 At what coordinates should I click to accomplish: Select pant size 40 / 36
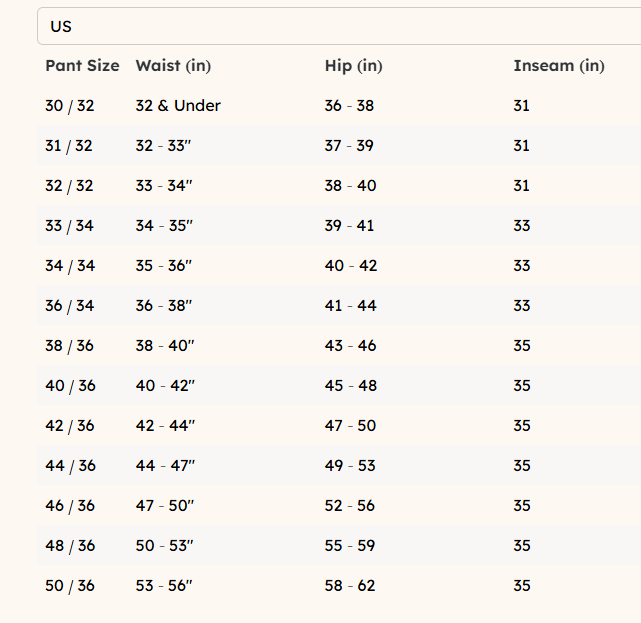69,386
